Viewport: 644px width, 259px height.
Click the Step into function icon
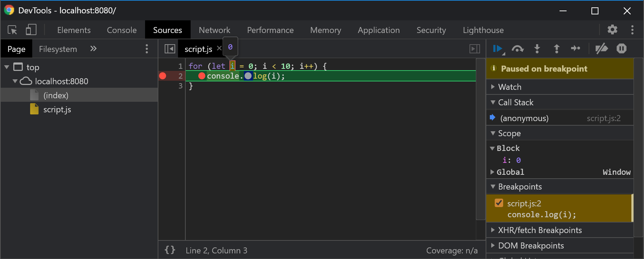[537, 49]
